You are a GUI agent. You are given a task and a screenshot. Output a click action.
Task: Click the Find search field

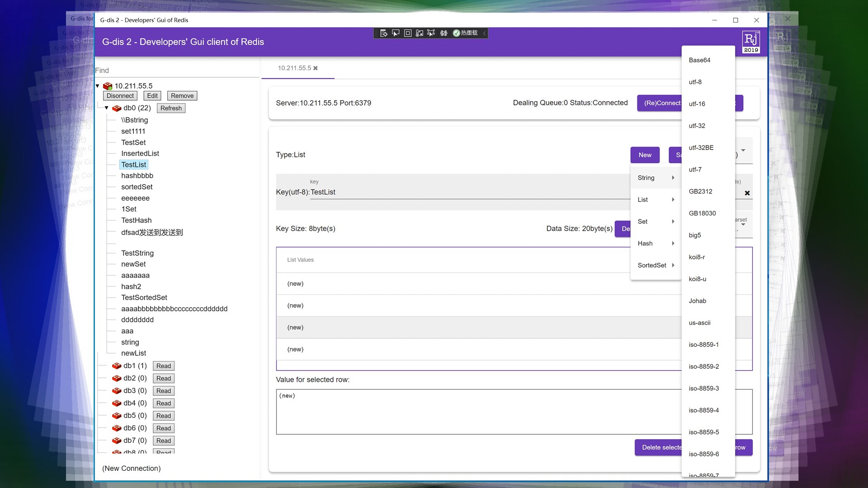(176, 70)
